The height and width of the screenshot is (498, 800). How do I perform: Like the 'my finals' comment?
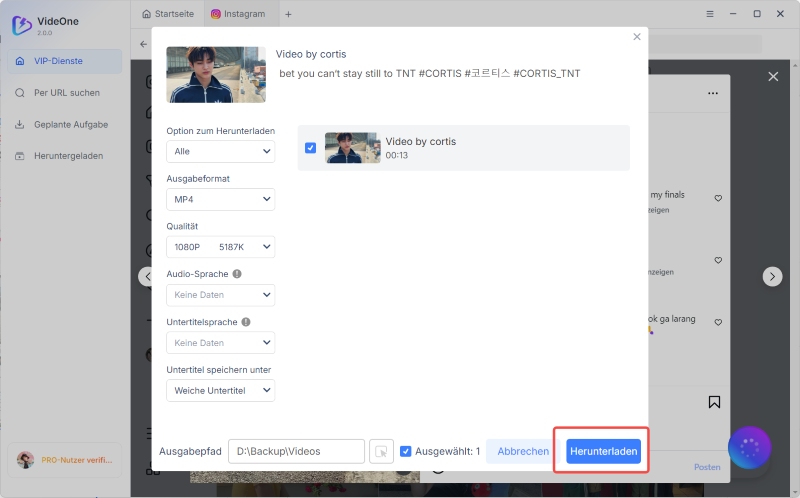coord(718,198)
